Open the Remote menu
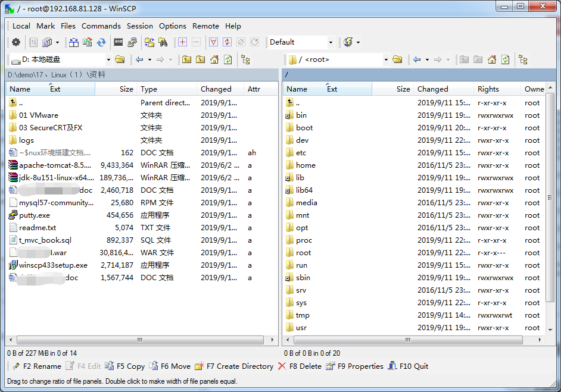Viewport: 561px width, 392px height. 205,26
